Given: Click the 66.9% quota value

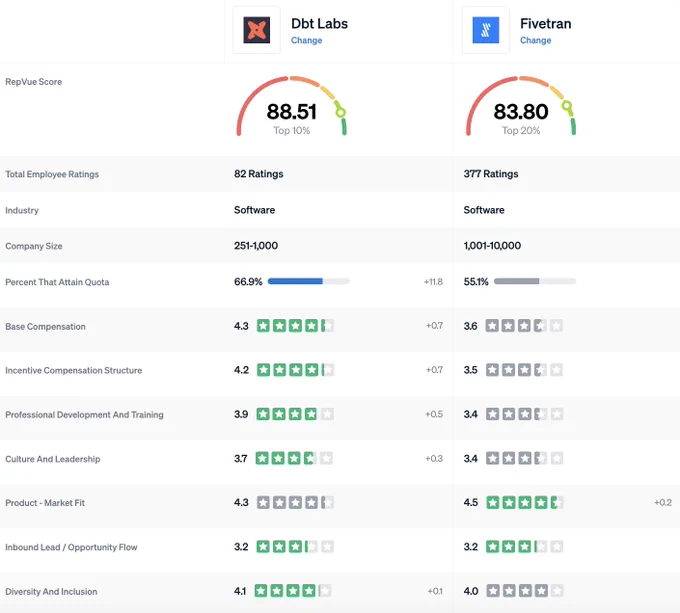Looking at the screenshot, I should point(248,282).
